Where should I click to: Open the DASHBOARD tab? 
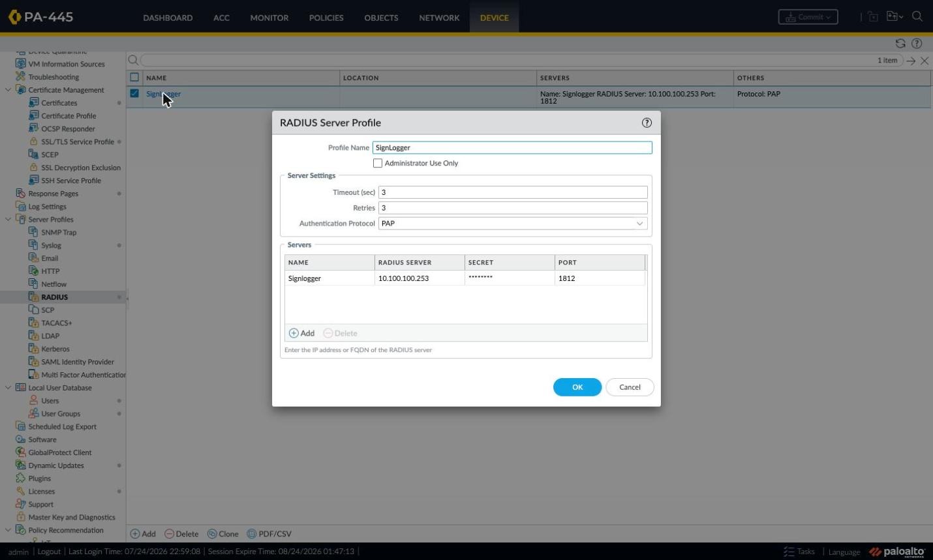[x=168, y=18]
